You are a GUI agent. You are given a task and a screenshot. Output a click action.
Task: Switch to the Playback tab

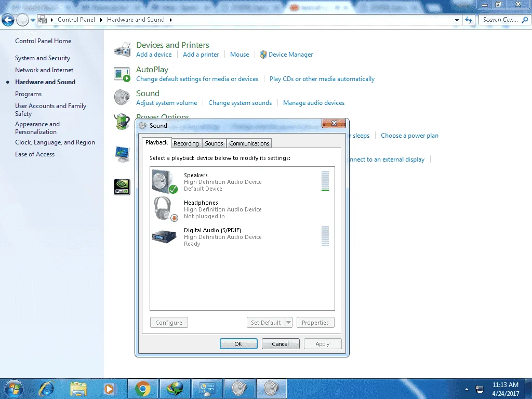[157, 142]
